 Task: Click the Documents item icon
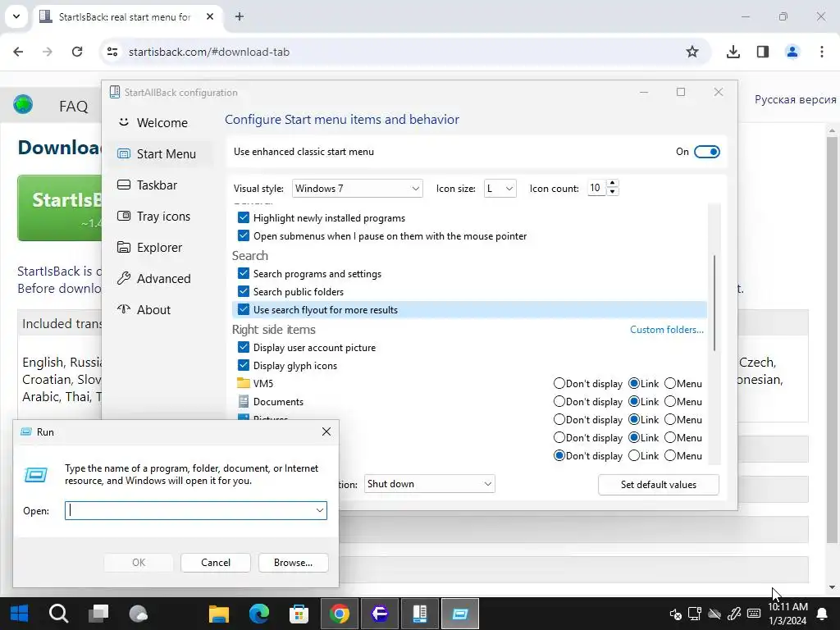tap(243, 401)
